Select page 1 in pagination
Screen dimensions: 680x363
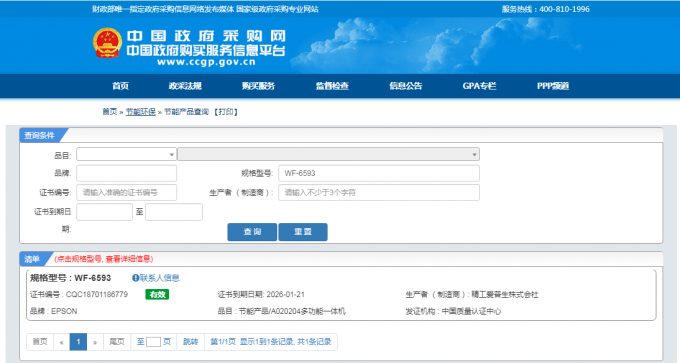coord(78,342)
